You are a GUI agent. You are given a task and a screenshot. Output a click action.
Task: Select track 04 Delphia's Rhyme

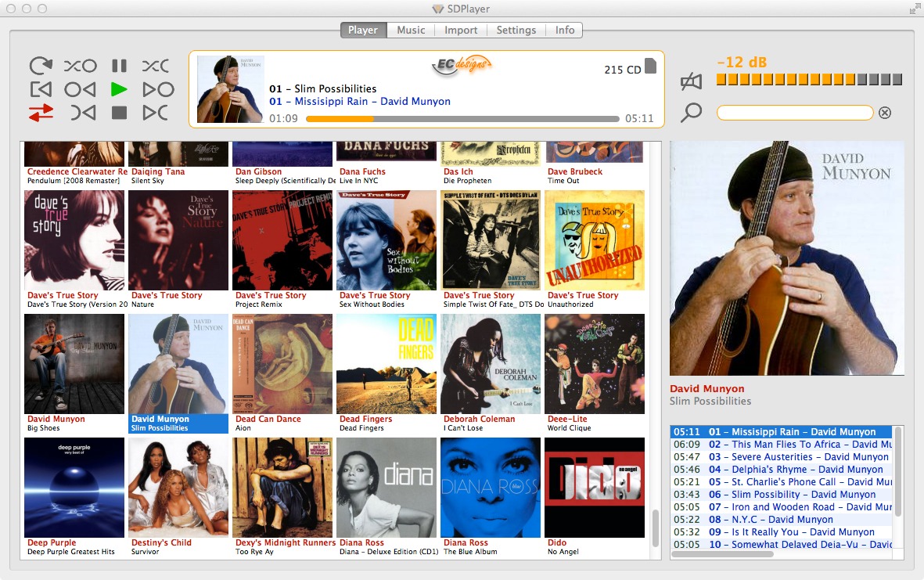click(782, 470)
